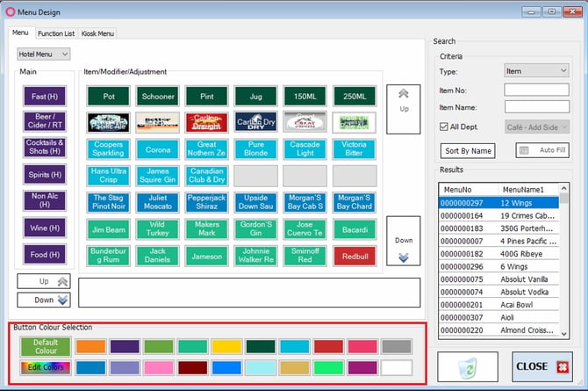Select the Beer / Cider / RT category
The height and width of the screenshot is (391, 588).
(x=45, y=121)
